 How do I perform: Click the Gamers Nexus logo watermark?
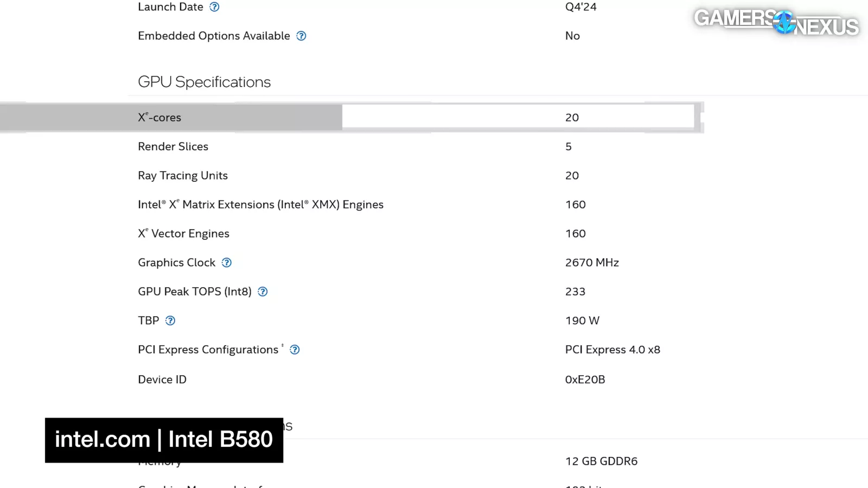coord(776,22)
